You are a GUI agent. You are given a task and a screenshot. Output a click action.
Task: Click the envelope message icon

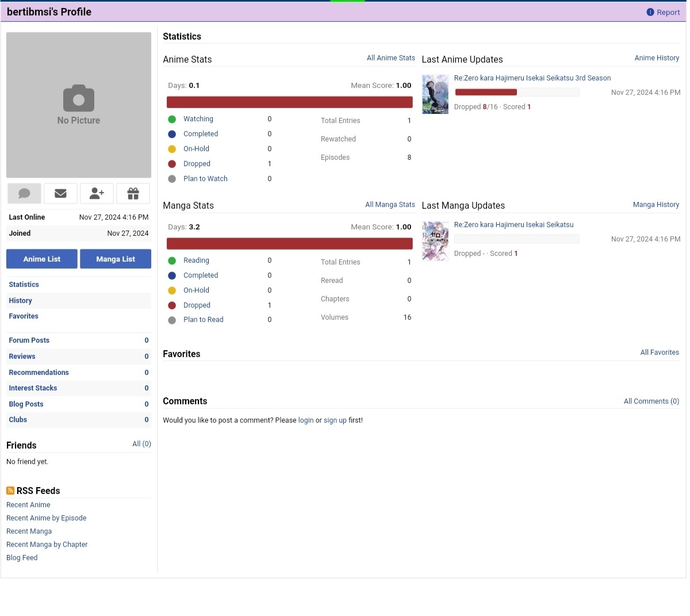click(60, 194)
